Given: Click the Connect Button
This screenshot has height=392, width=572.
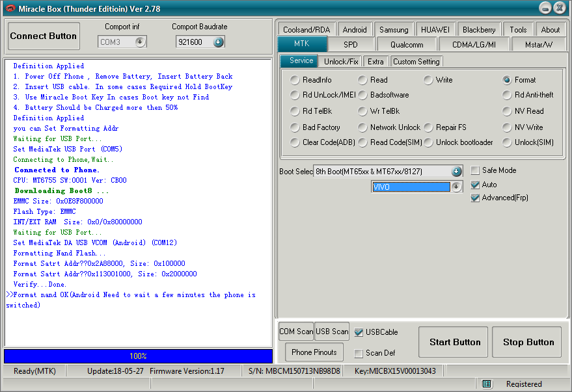Looking at the screenshot, I should click(44, 36).
